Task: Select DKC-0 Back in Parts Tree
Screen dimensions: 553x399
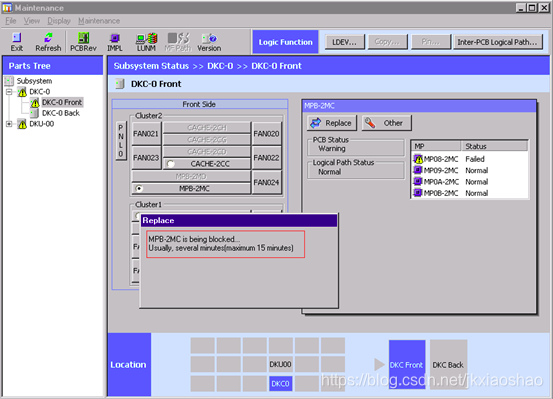Action: (61, 113)
